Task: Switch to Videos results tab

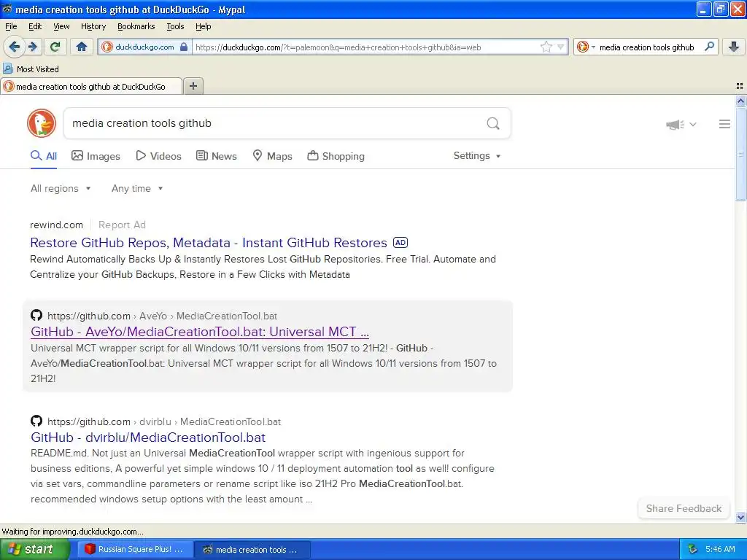Action: [x=158, y=156]
